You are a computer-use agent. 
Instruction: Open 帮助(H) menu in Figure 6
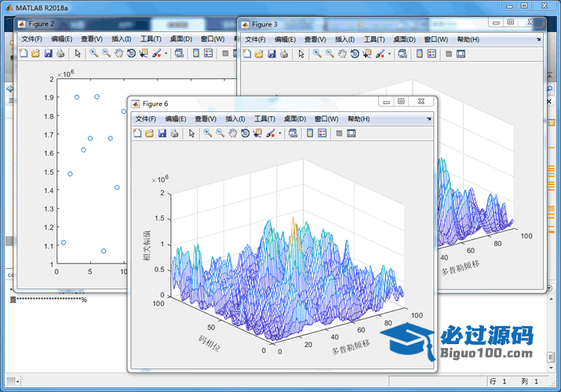coord(359,118)
